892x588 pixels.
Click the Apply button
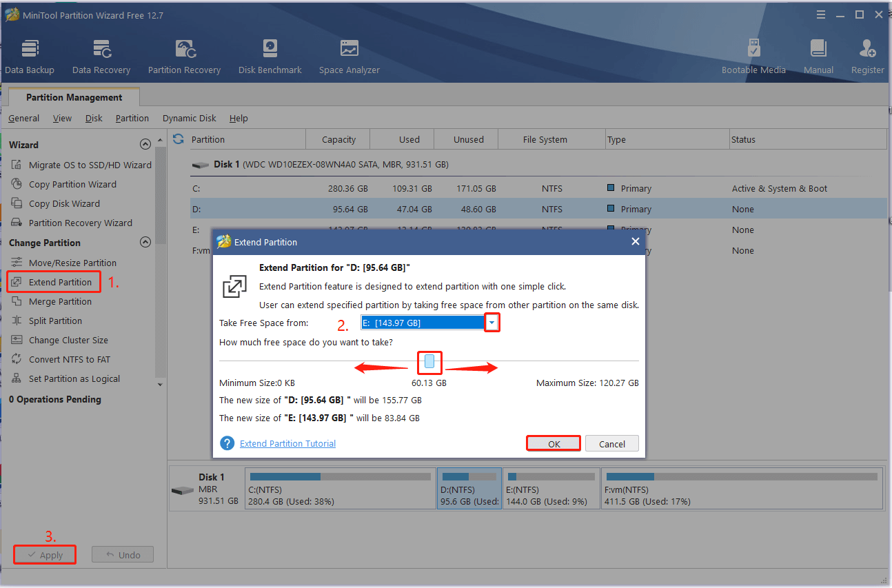45,555
